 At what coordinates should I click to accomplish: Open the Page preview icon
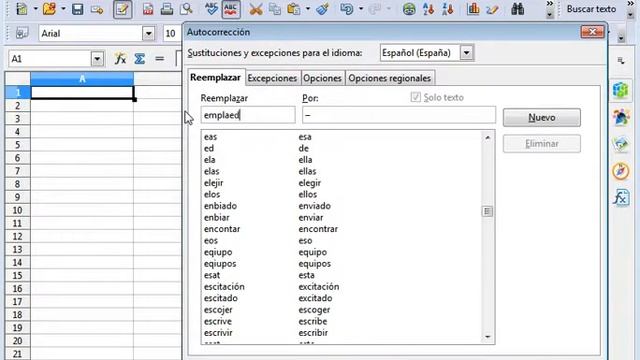coord(186,9)
